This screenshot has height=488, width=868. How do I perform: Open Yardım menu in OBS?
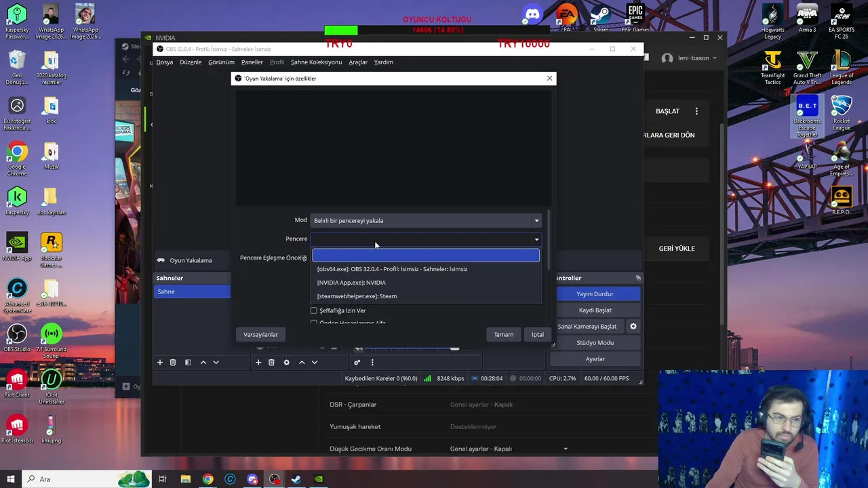click(384, 62)
